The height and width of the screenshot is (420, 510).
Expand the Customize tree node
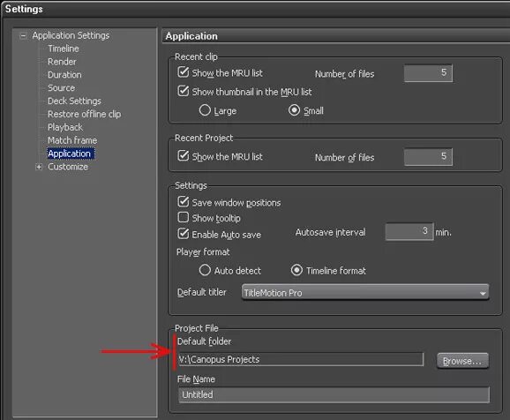coord(39,167)
